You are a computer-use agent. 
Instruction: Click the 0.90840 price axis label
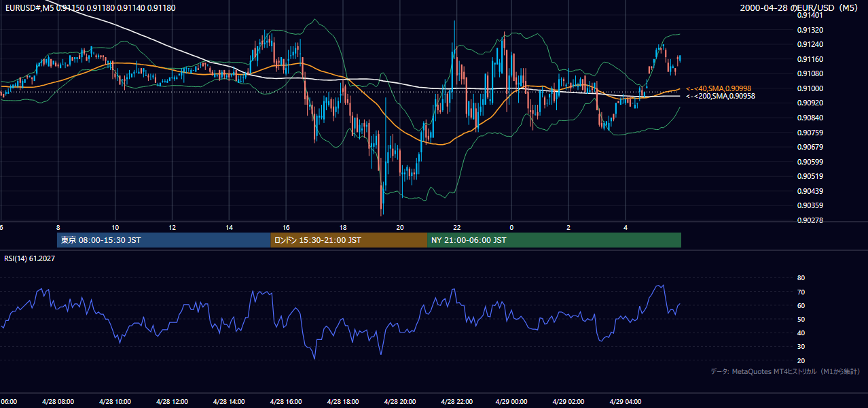coord(810,118)
